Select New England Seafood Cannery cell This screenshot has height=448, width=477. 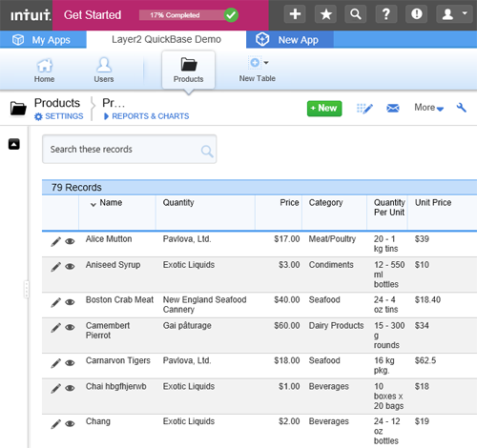click(x=204, y=304)
